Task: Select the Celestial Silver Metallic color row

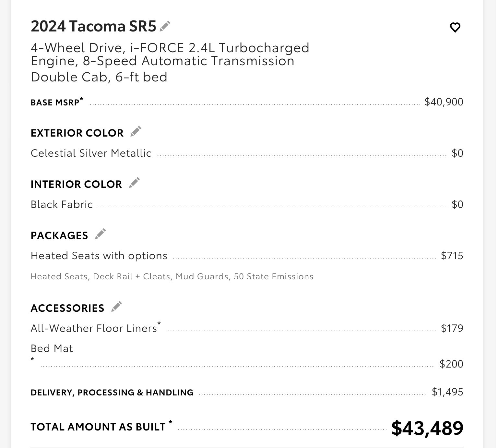Action: (x=247, y=153)
